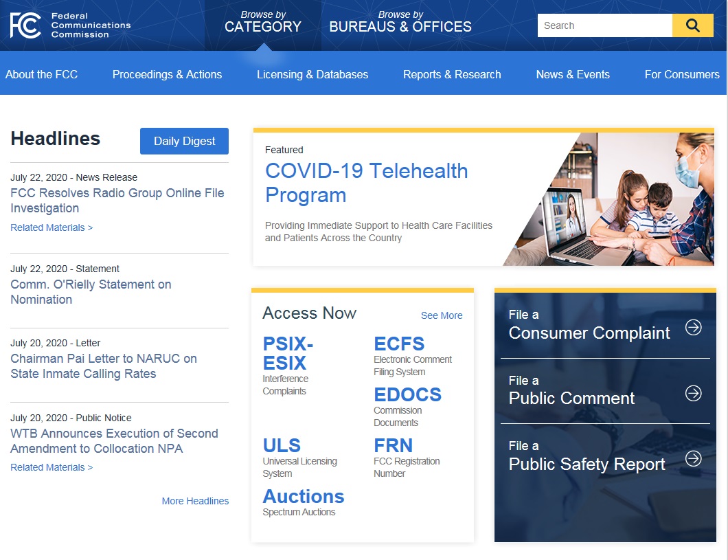The width and height of the screenshot is (728, 560).
Task: Read Comm. O'Rielly Statement on Nomination
Action: click(91, 291)
